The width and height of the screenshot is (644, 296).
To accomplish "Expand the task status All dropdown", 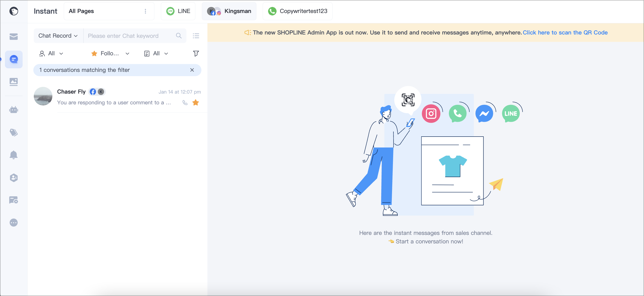I will pos(156,53).
